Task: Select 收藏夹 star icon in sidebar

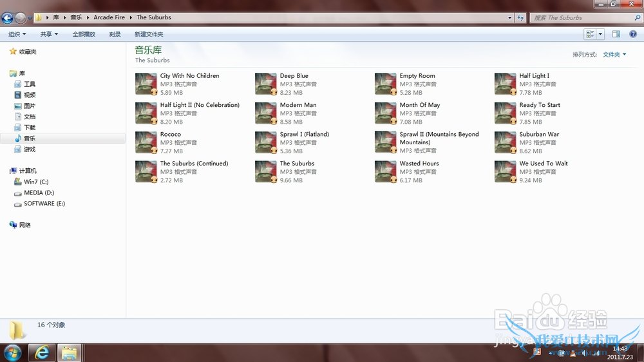Action: coord(13,52)
